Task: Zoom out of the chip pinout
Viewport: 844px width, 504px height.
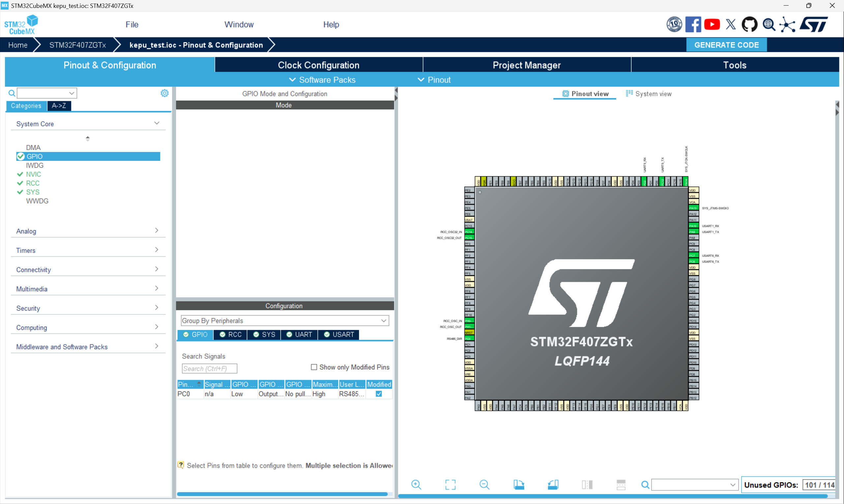Action: 484,485
